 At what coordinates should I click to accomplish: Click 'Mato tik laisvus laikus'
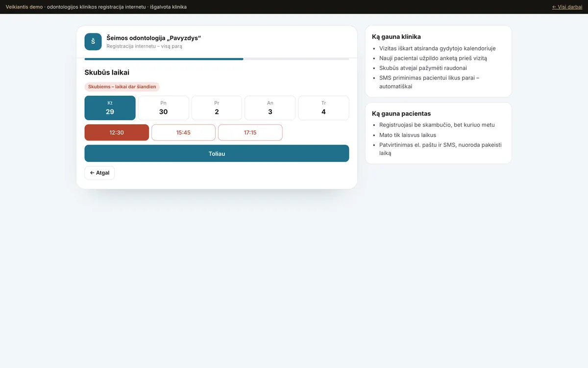pyautogui.click(x=408, y=135)
